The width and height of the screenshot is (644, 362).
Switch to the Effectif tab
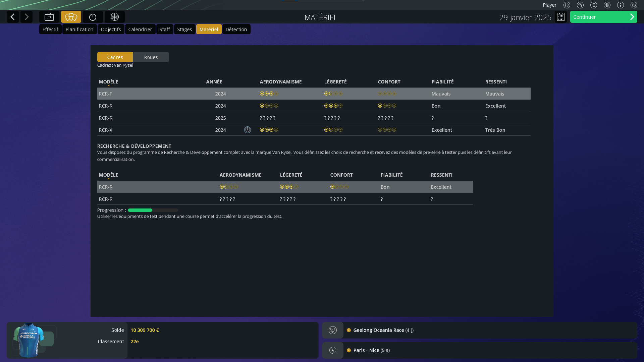[50, 29]
